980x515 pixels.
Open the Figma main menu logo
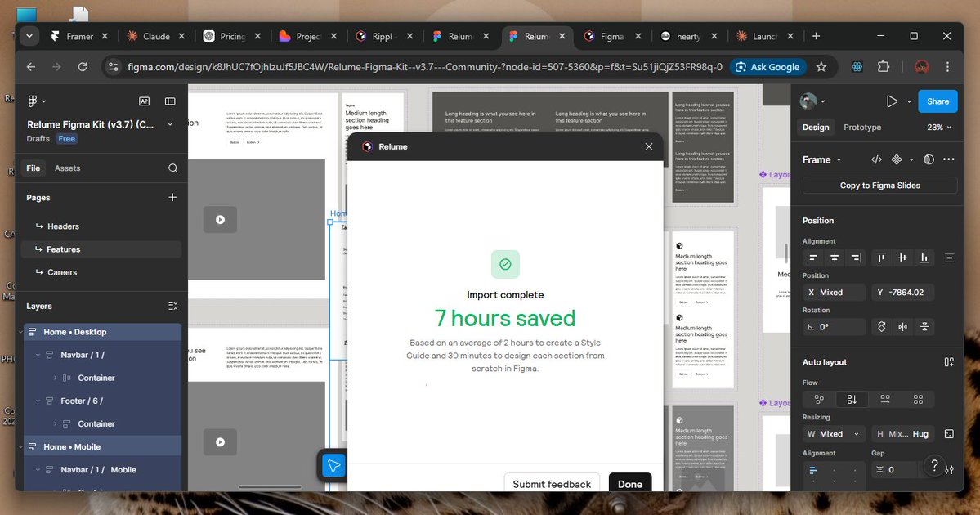coord(33,101)
